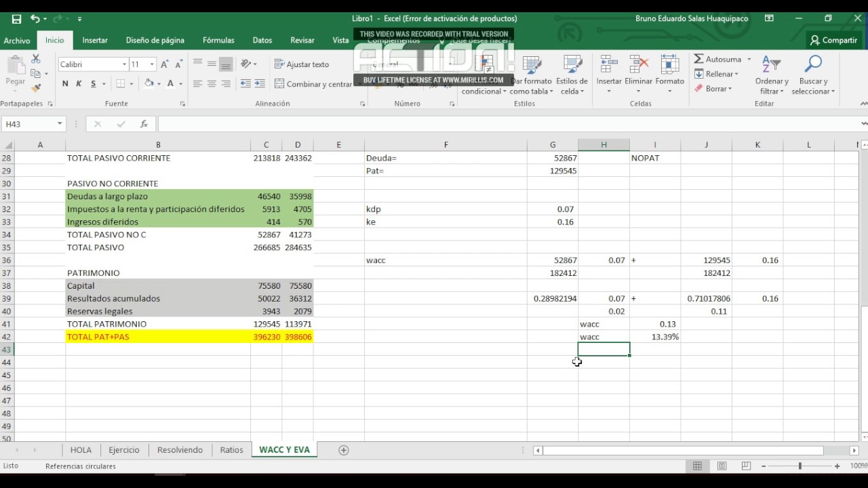Increase the cell indent
This screenshot has height=488, width=868.
(260, 83)
